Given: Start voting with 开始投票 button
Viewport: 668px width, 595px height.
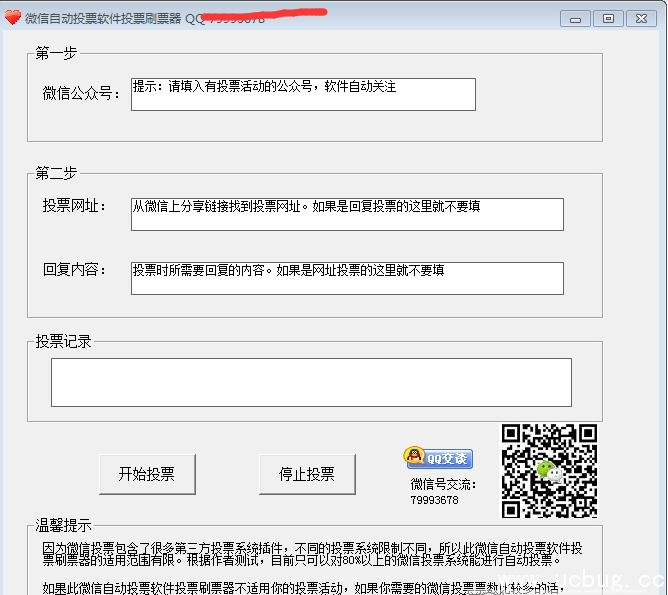Looking at the screenshot, I should tap(147, 474).
